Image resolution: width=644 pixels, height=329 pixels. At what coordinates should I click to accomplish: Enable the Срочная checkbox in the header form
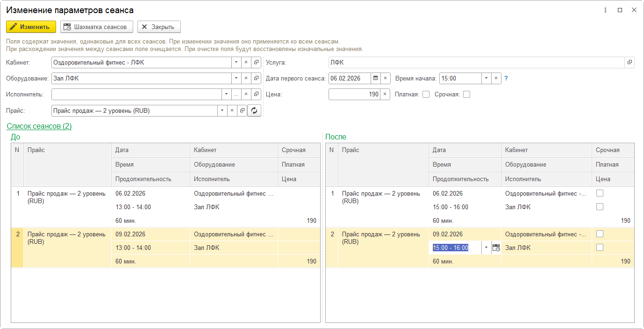click(x=466, y=95)
